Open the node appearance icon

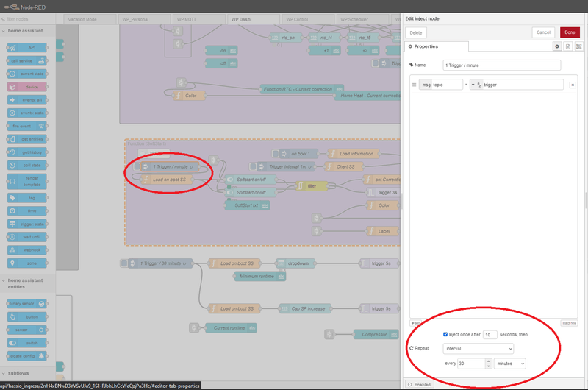[x=578, y=46]
